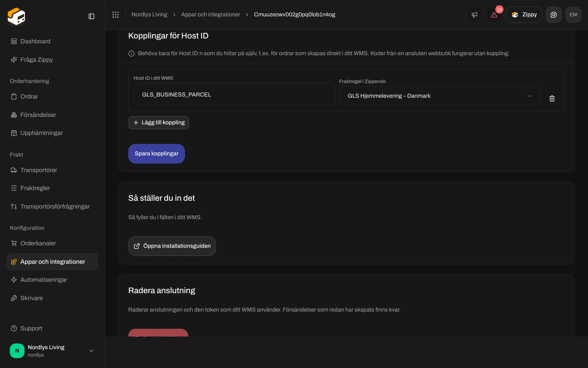This screenshot has height=368, width=588.
Task: Go to Orderkanaler
Action: tap(52, 243)
